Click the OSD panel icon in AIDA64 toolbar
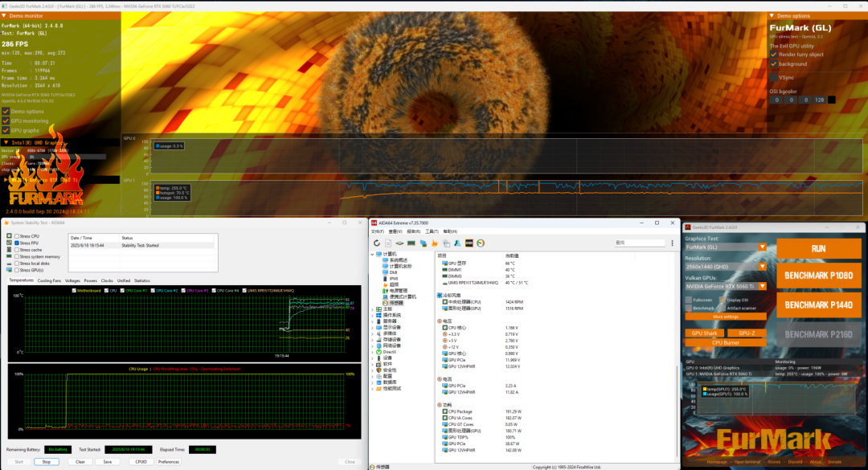Screen dimensions: 868x470 tap(469, 243)
